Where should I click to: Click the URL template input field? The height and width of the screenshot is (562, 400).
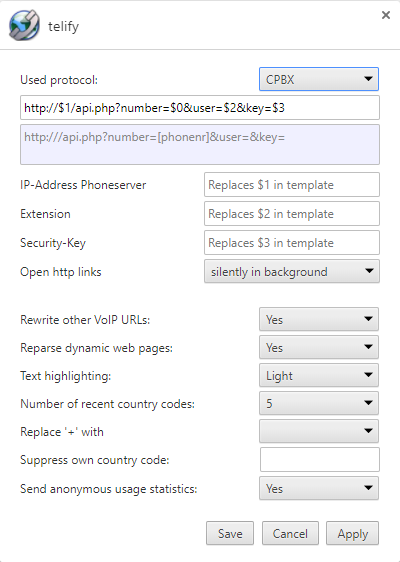pos(200,108)
